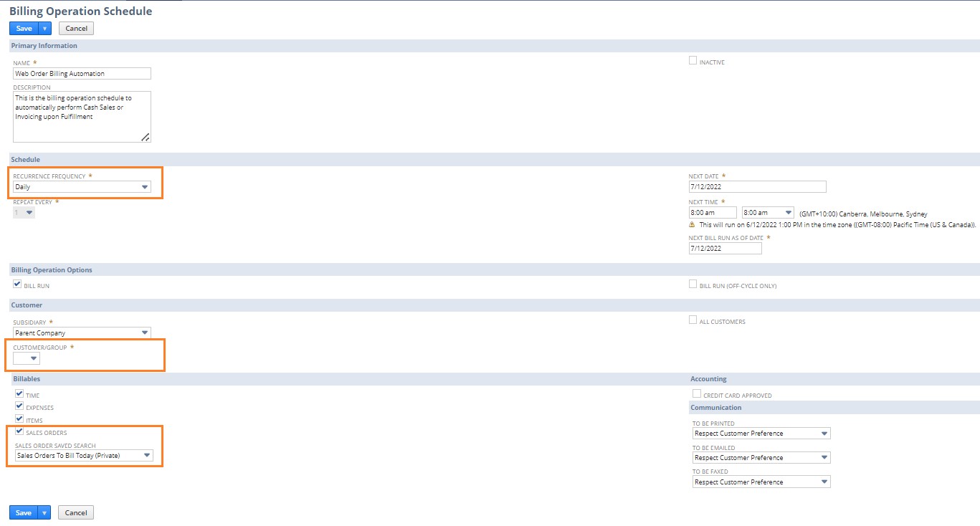Select the Next Bill Run As Of Date field
The image size is (980, 526).
coord(724,248)
